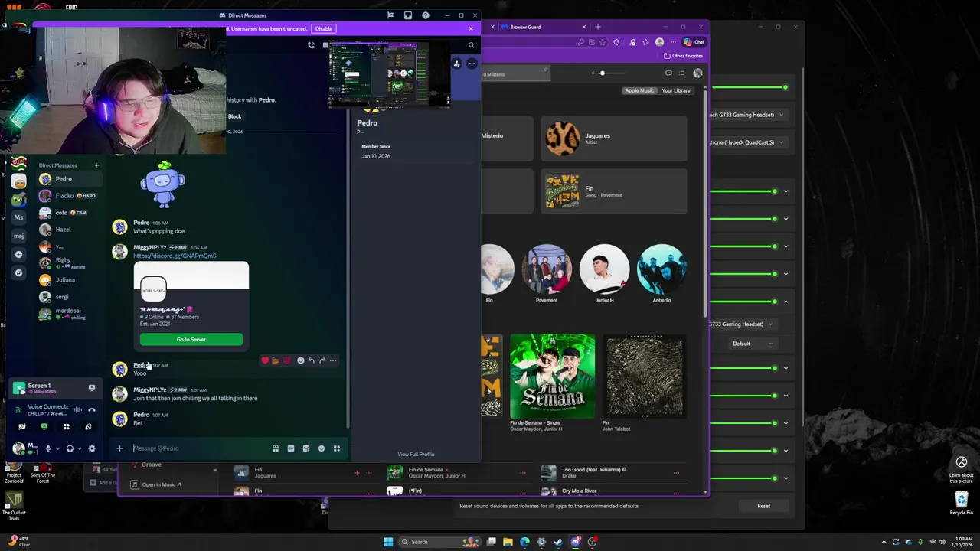The height and width of the screenshot is (551, 980).
Task: Open more actions on hovered message
Action: pyautogui.click(x=333, y=360)
